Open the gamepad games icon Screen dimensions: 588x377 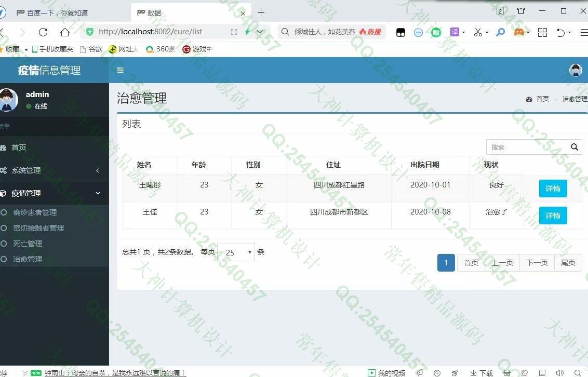(x=519, y=32)
